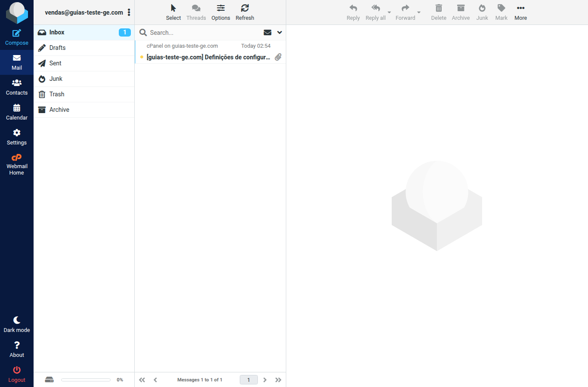
Task: Click the Inbox unread count badge
Action: (125, 32)
